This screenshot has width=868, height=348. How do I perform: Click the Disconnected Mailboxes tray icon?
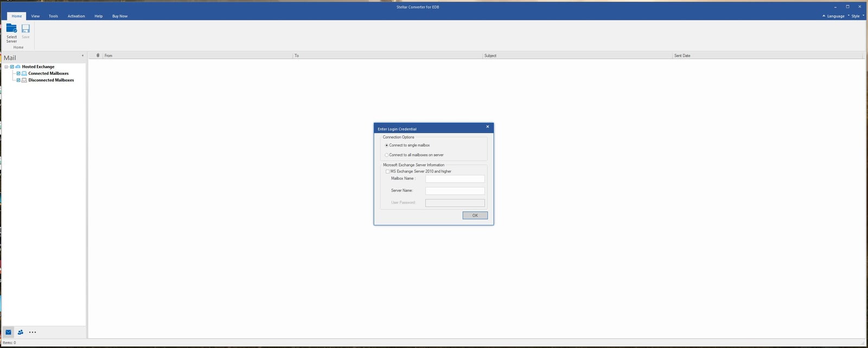[x=24, y=80]
